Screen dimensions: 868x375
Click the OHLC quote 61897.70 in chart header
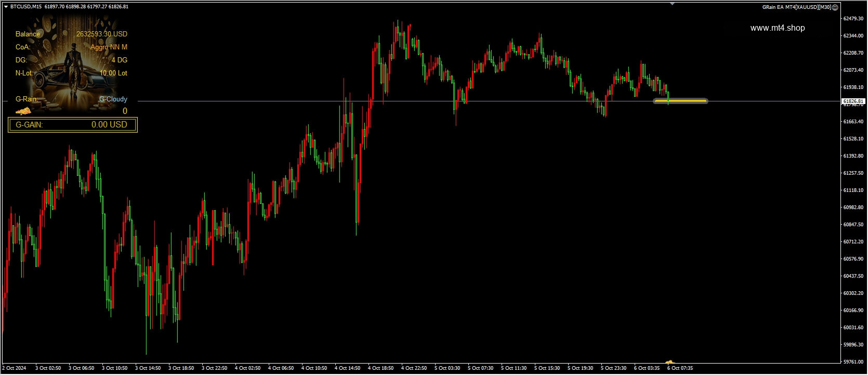(55, 7)
